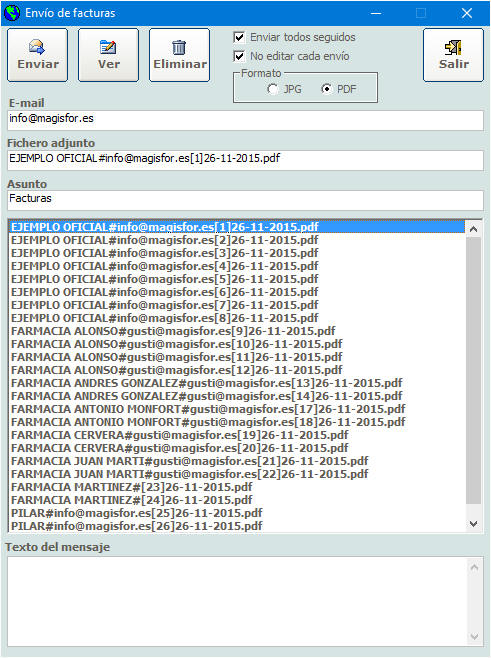This screenshot has height=658, width=491.
Task: Select the PDF format radio button
Action: coord(326,89)
